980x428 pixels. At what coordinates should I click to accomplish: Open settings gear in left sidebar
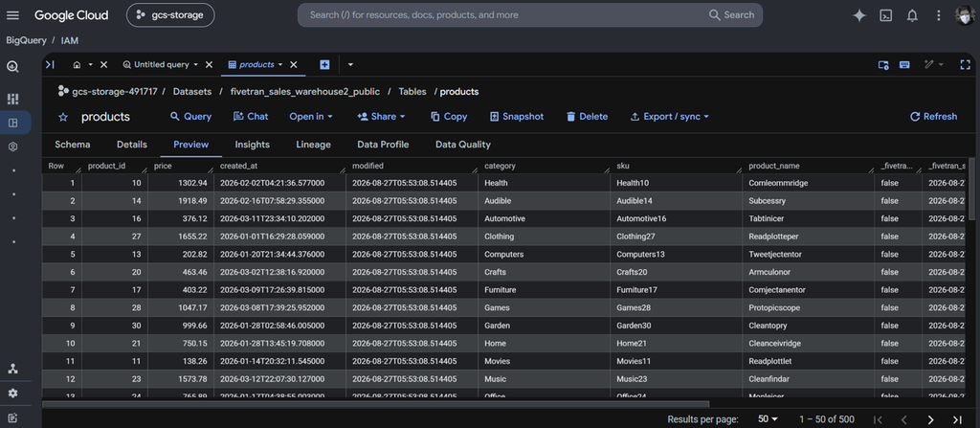pos(12,393)
